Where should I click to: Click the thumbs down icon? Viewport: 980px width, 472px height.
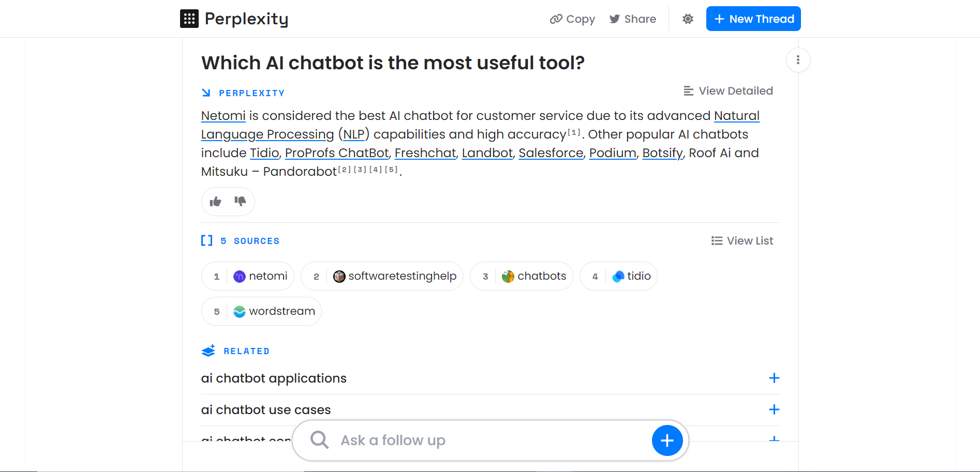(x=240, y=201)
